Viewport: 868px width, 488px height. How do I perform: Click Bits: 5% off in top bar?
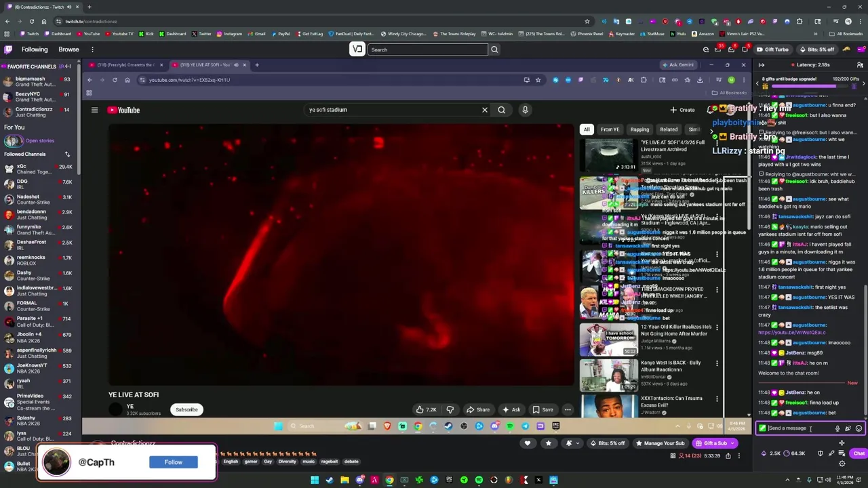tap(816, 49)
